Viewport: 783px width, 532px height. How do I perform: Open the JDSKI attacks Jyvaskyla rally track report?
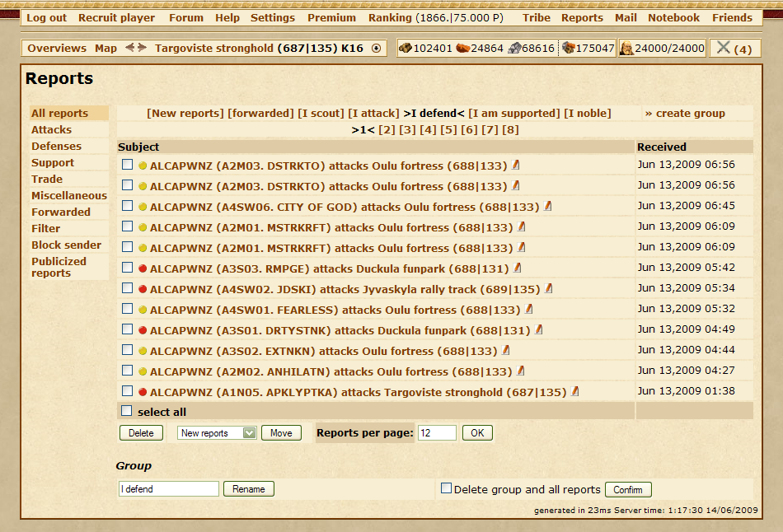(x=345, y=289)
